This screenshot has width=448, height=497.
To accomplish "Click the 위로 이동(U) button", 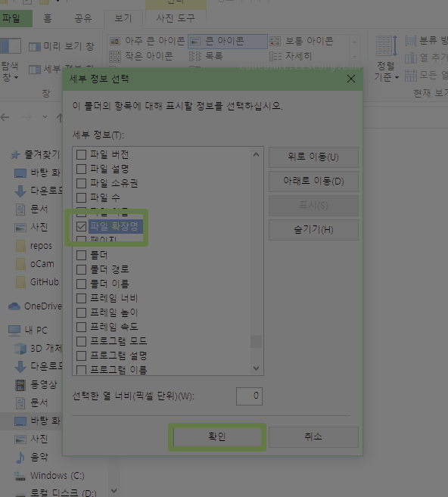I will point(313,157).
